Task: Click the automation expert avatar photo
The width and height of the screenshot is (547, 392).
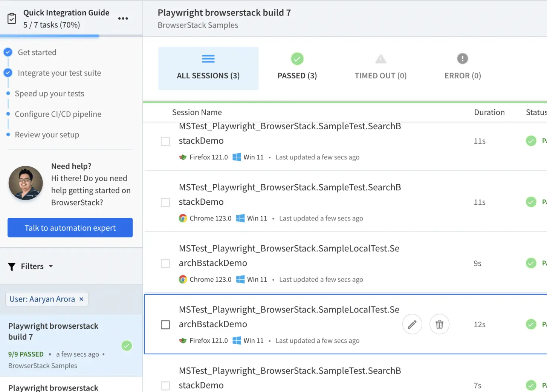Action: (x=26, y=183)
